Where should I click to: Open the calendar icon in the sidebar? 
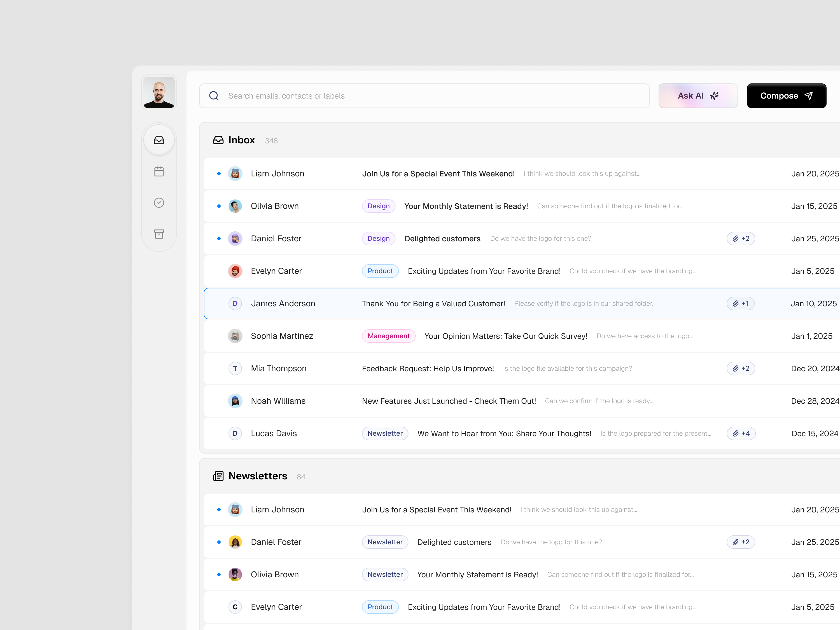(x=159, y=171)
